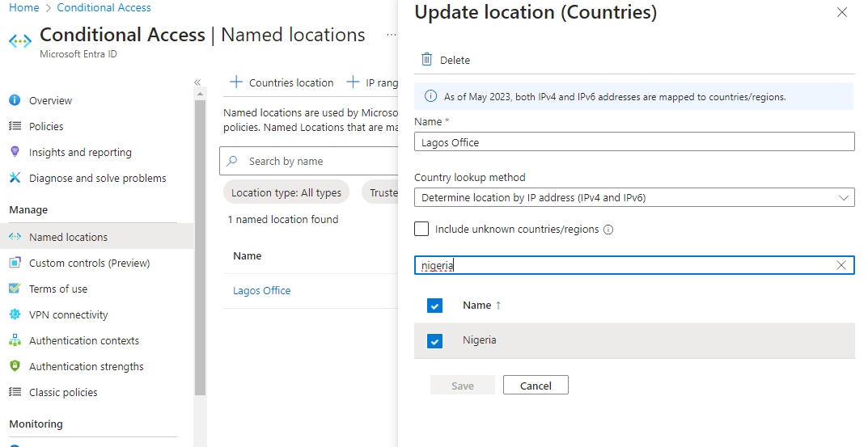868x447 pixels.
Task: Select Terms of use in the sidebar
Action: [58, 289]
